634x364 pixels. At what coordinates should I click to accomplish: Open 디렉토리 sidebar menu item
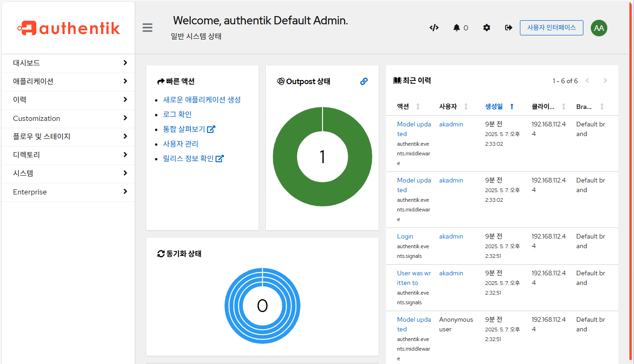[x=68, y=155]
